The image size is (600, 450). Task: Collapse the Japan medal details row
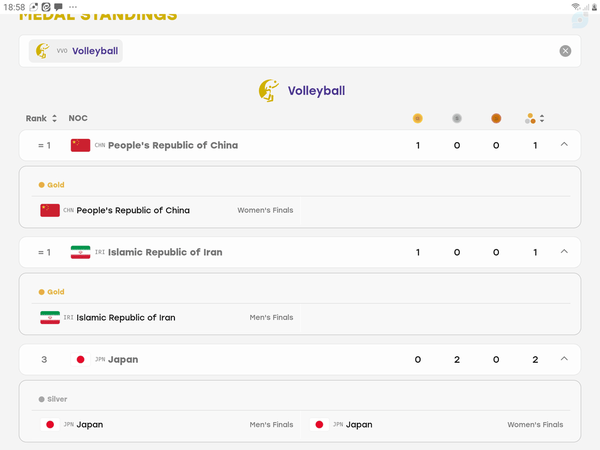(564, 359)
